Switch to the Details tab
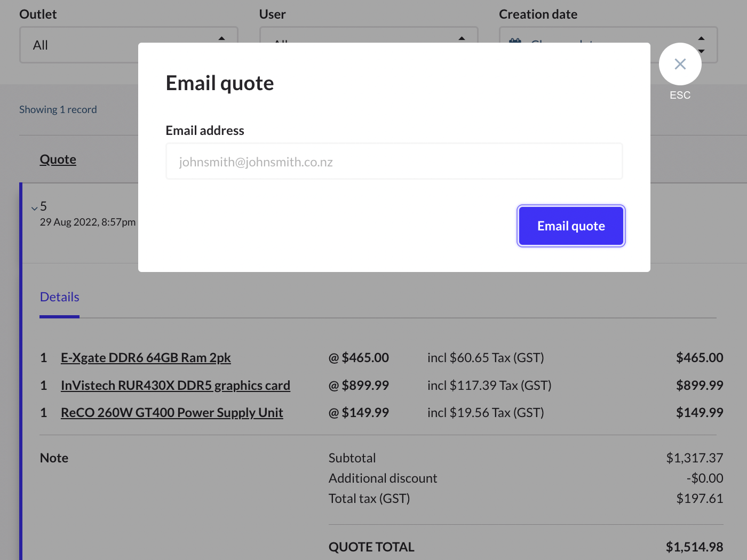 (59, 297)
